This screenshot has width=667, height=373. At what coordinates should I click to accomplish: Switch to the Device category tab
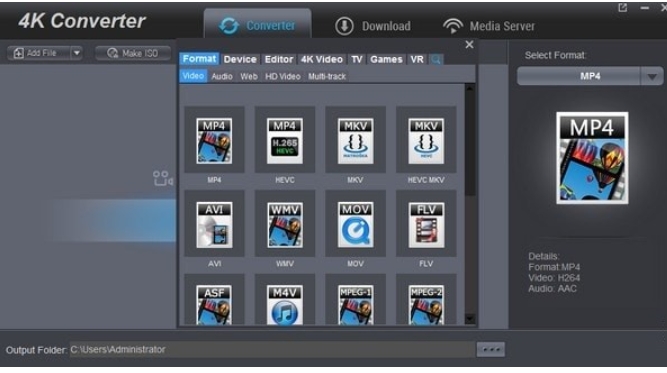point(240,59)
